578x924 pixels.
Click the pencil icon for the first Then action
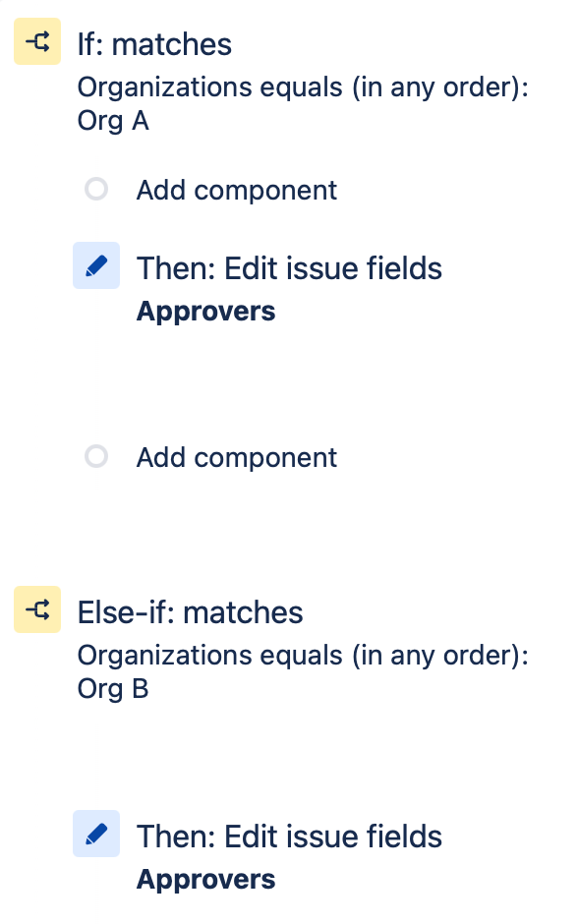95,265
